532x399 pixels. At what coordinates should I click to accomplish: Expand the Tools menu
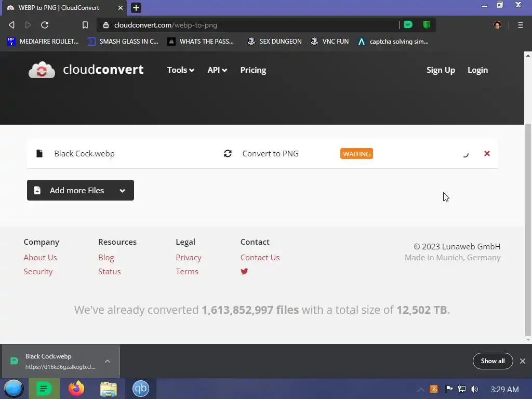(x=180, y=70)
